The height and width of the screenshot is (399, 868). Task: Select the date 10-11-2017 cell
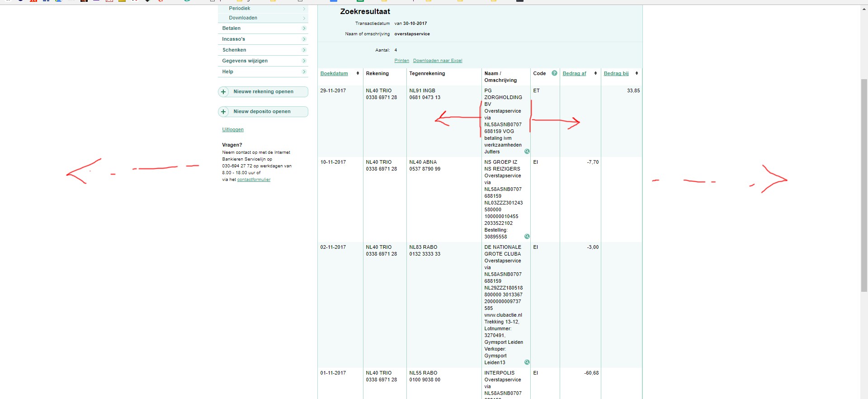click(333, 162)
